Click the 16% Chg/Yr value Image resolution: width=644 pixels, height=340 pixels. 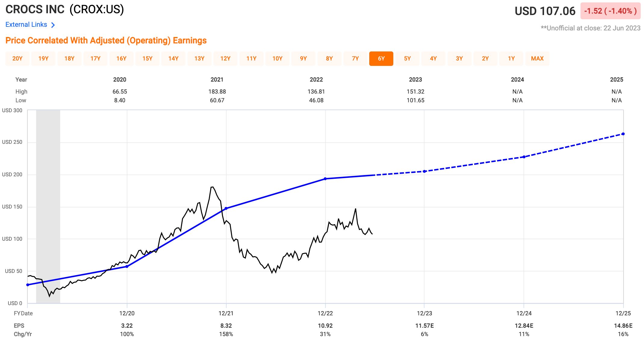623,334
